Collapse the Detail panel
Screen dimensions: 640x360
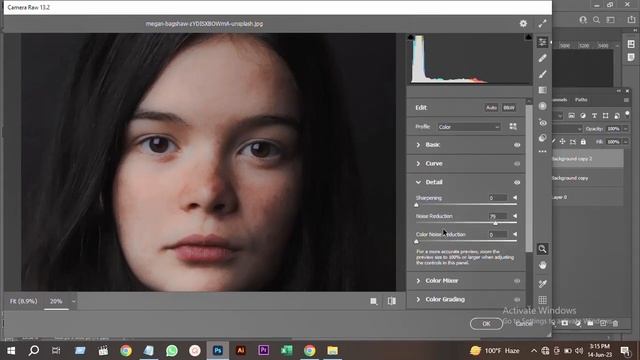418,182
